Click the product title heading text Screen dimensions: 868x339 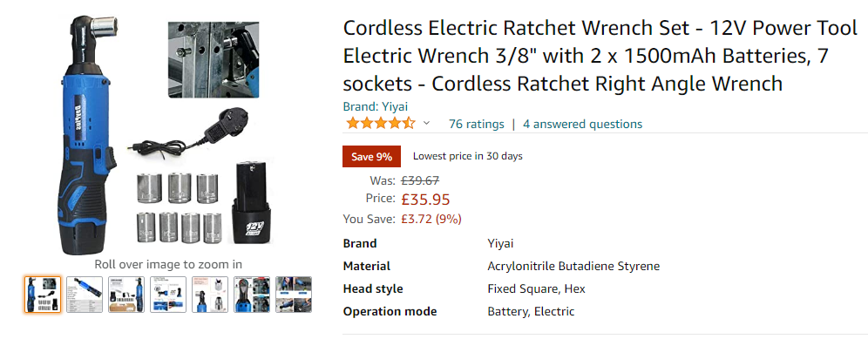point(600,56)
